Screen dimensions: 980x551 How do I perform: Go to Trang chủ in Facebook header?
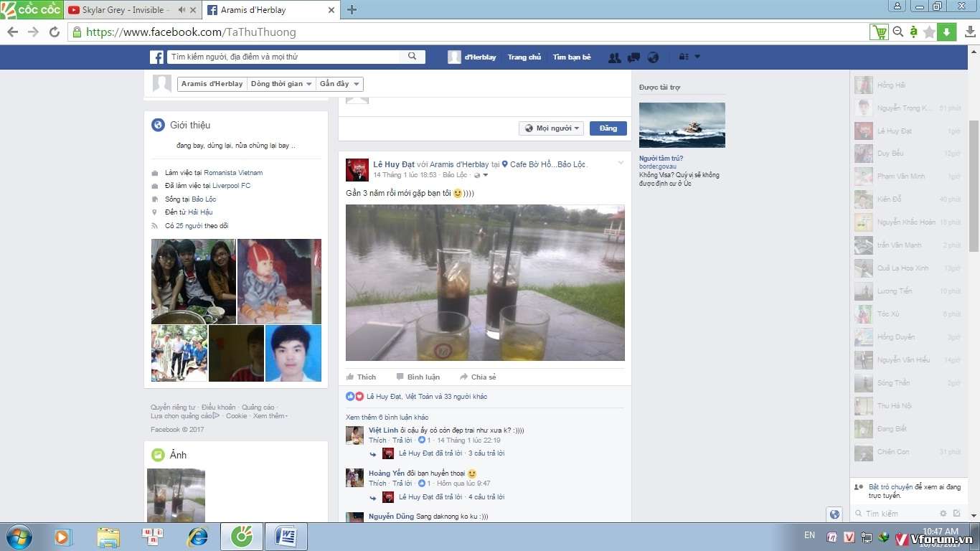click(524, 57)
